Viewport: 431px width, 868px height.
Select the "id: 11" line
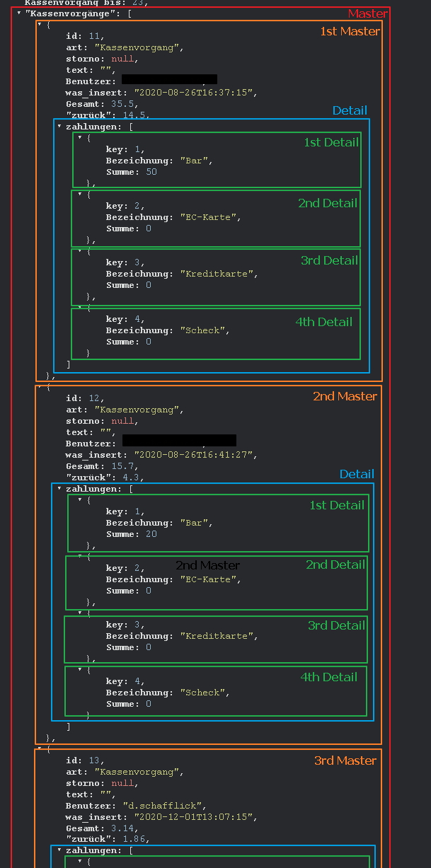[x=86, y=36]
